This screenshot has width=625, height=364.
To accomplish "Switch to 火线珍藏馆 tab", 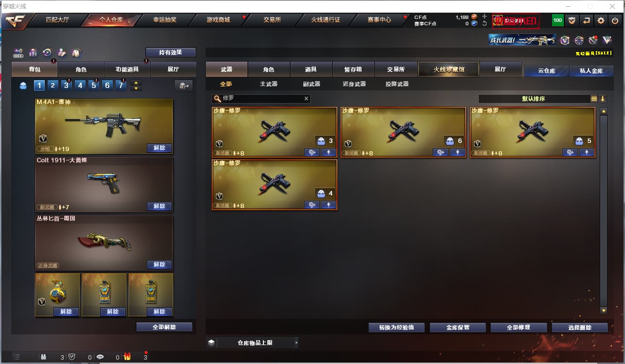I will [449, 69].
